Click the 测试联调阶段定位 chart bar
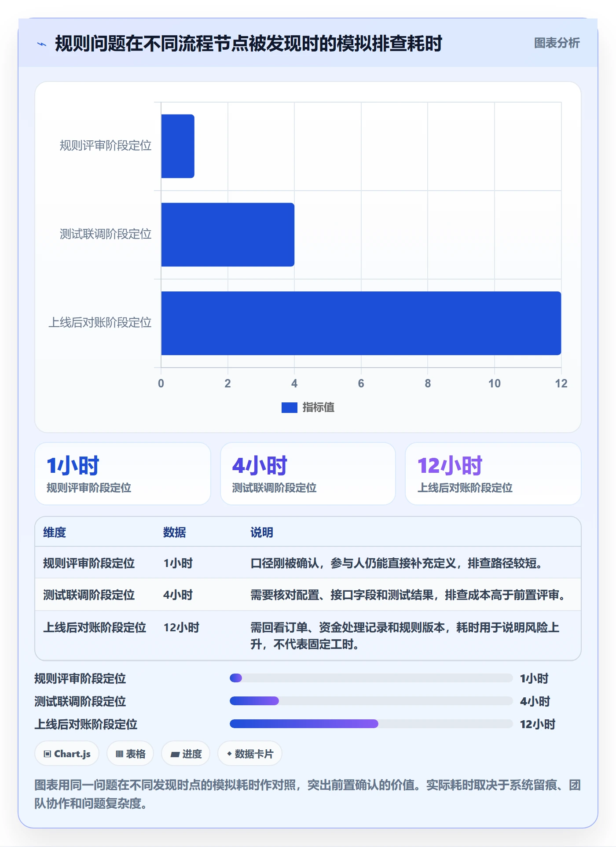Viewport: 616px width, 847px height. [x=228, y=235]
